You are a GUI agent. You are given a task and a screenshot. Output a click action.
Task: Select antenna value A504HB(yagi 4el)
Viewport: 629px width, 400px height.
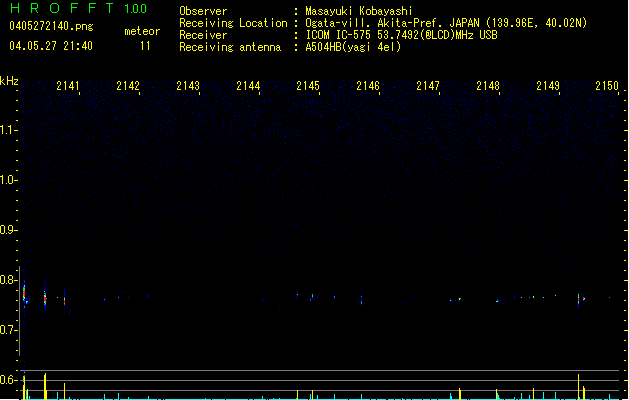point(353,47)
